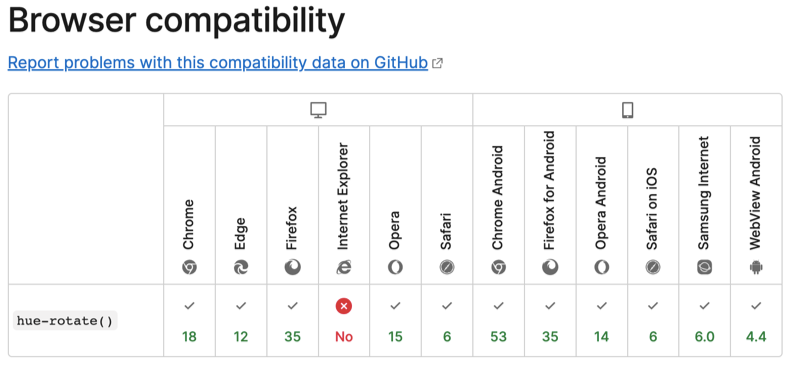
Task: Open Report problems with compatibility data link
Action: pos(218,63)
